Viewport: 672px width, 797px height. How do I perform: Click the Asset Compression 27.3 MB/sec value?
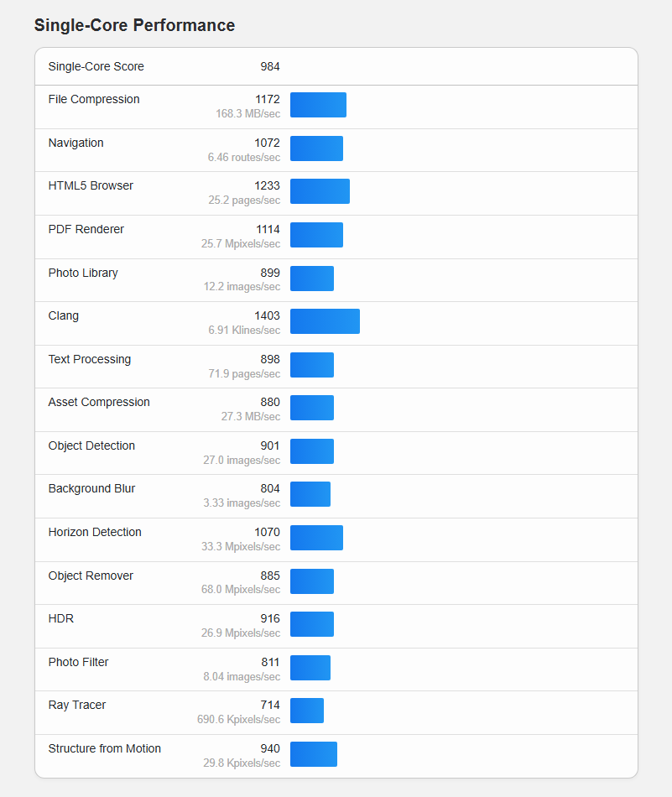tap(251, 416)
